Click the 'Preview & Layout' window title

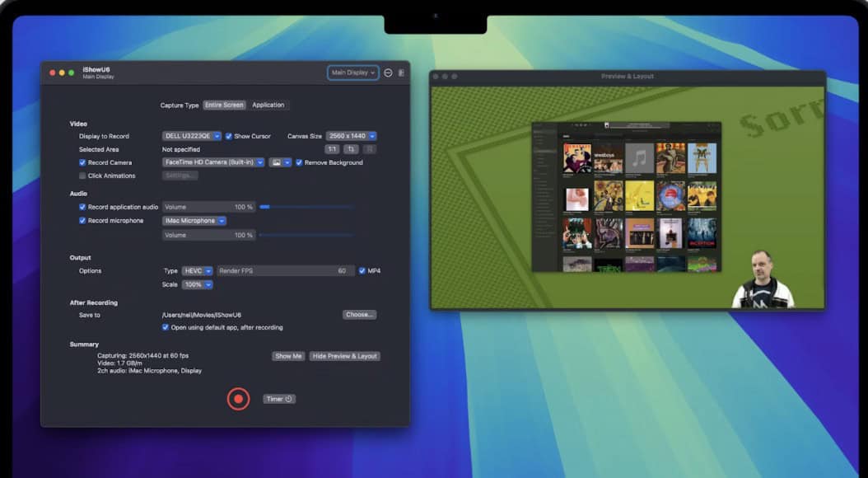tap(628, 77)
